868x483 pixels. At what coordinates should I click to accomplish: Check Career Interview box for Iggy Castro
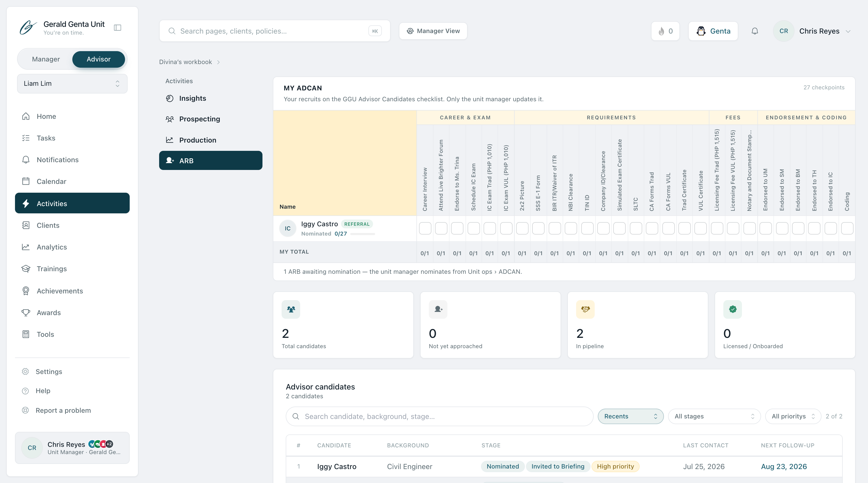tap(425, 228)
